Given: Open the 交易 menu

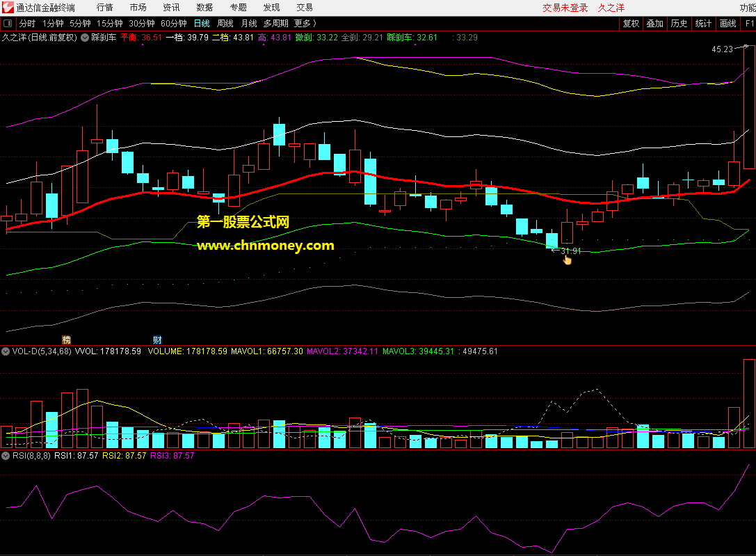Looking at the screenshot, I should [x=305, y=7].
